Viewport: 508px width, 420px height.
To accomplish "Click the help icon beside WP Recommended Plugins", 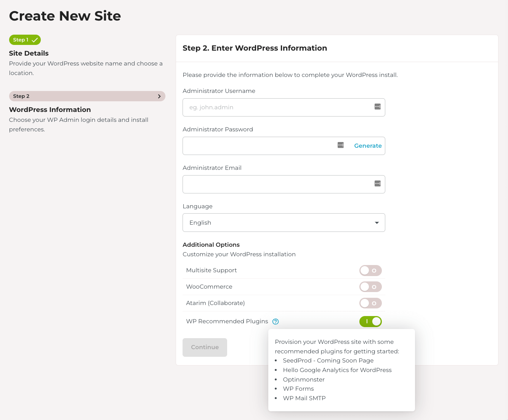I will click(x=276, y=321).
